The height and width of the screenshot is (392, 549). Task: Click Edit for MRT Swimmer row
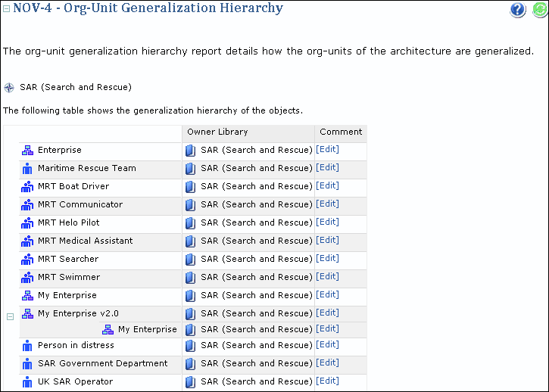(327, 277)
